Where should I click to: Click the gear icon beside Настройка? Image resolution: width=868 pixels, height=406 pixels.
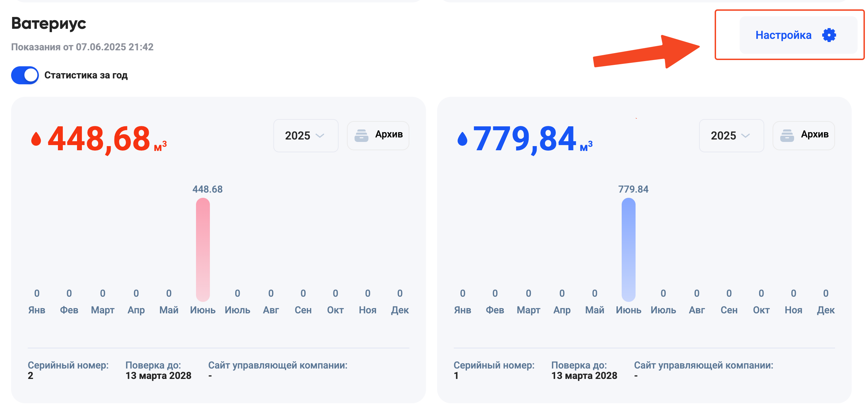tap(829, 35)
